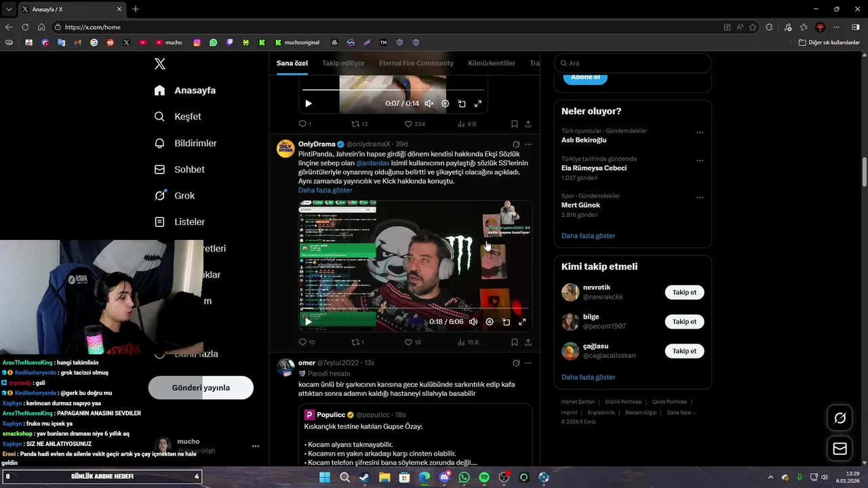868x488 pixels.
Task: Switch to Eternal Fire Community tab
Action: (x=416, y=63)
